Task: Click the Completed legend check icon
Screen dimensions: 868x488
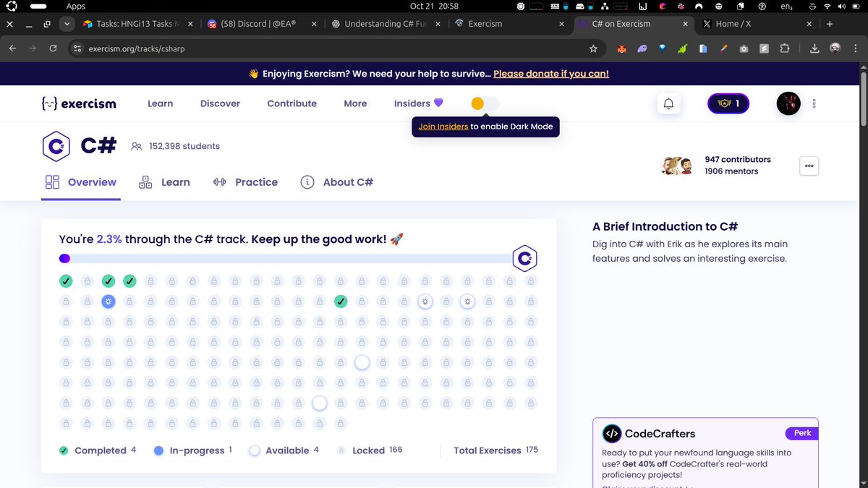Action: pos(64,450)
